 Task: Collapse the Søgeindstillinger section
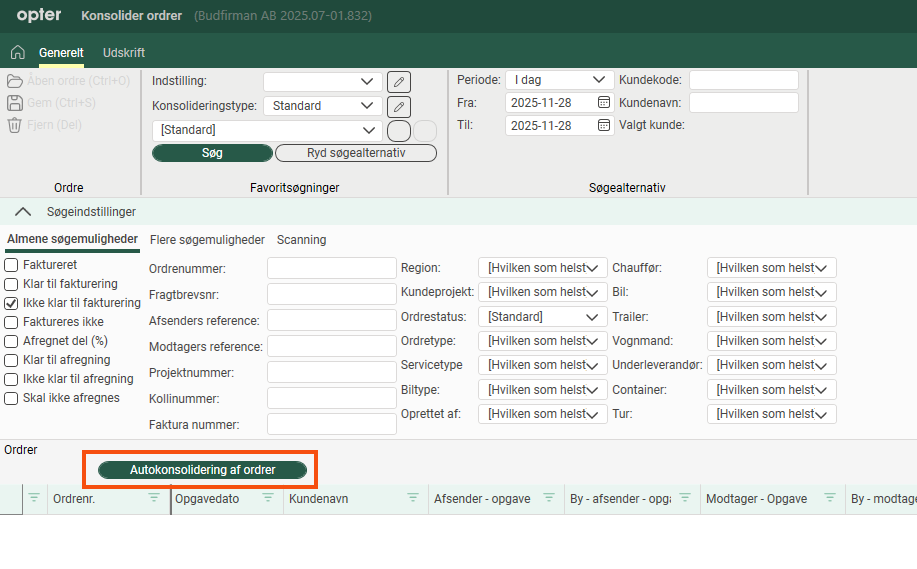coord(21,212)
